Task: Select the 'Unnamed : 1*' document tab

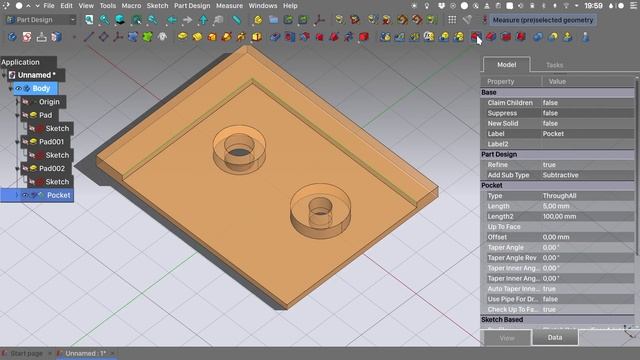Action: 86,353
